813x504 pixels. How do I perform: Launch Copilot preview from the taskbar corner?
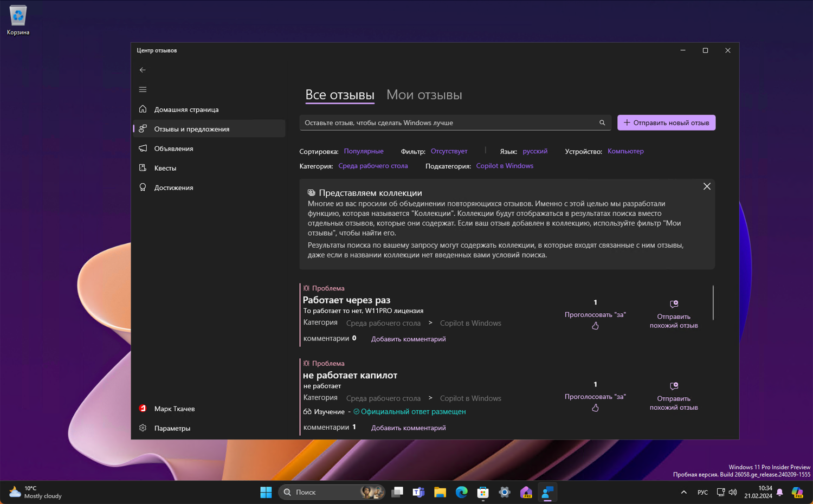pos(797,492)
